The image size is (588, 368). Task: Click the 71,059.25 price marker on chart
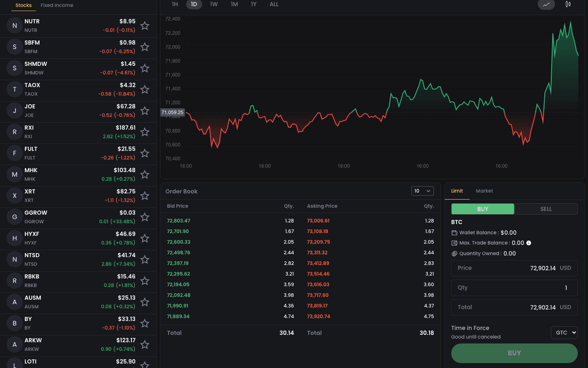(172, 112)
